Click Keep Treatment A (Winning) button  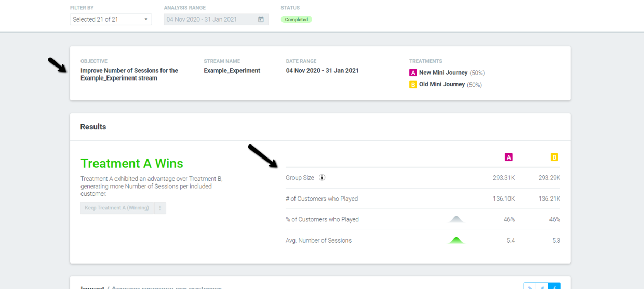point(117,208)
